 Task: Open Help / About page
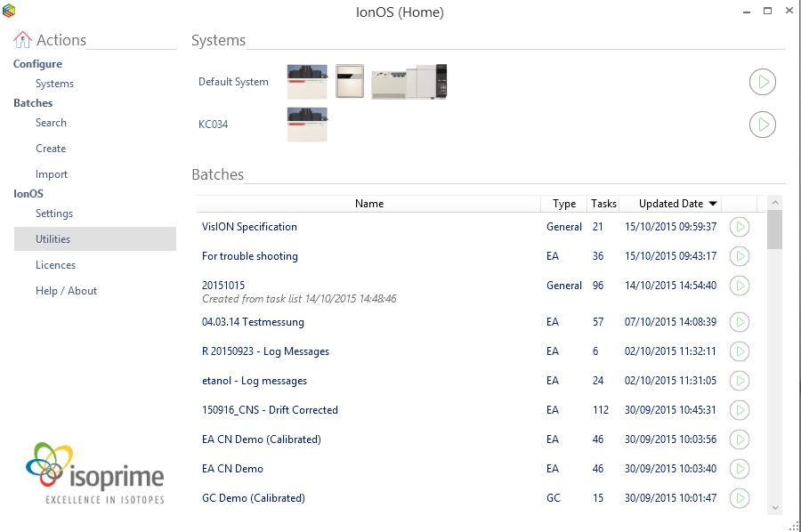pyautogui.click(x=66, y=291)
